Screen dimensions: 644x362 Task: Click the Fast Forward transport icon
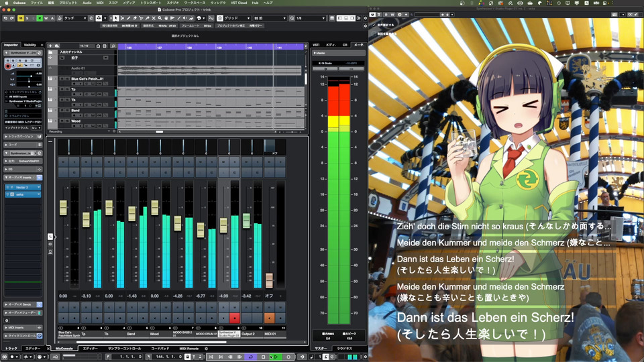(240, 357)
